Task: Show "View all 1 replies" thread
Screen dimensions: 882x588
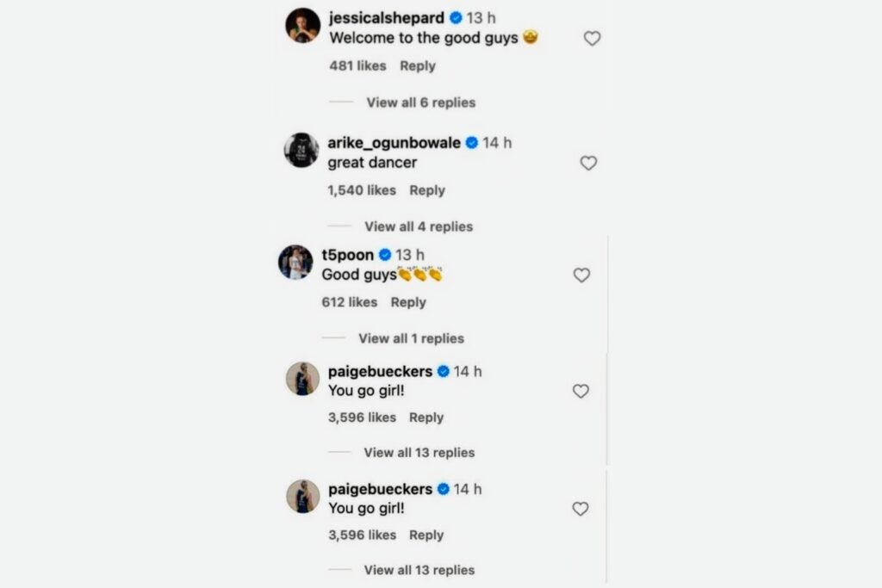Action: pos(411,338)
